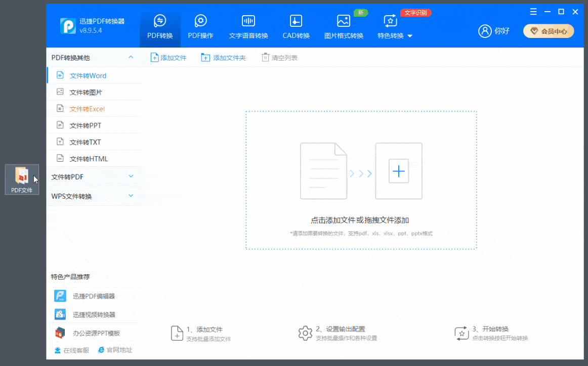The width and height of the screenshot is (588, 366).
Task: Expand the 文件转PDF section
Action: pyautogui.click(x=131, y=176)
